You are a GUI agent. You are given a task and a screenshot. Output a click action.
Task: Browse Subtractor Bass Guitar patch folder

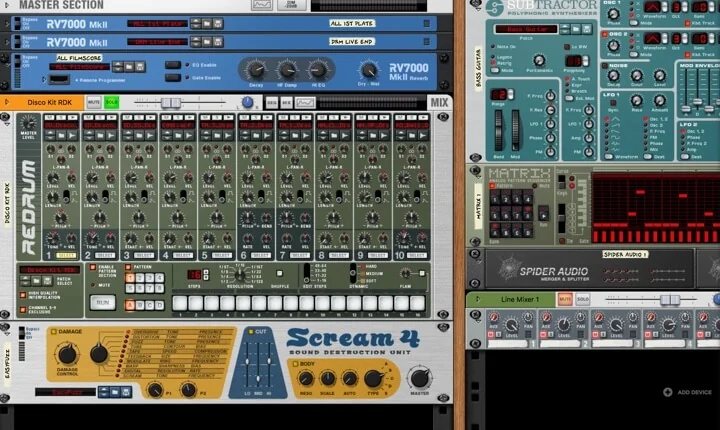click(576, 29)
